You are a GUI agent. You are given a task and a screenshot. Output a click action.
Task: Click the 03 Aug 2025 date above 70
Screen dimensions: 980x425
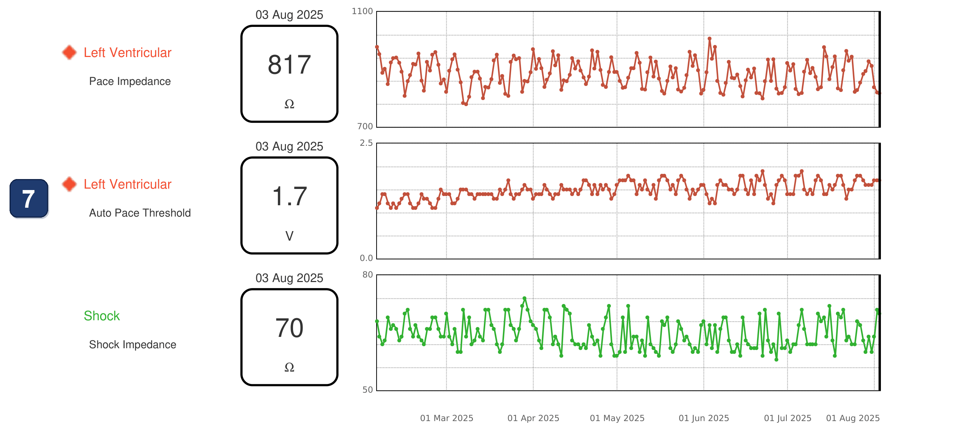tap(289, 278)
